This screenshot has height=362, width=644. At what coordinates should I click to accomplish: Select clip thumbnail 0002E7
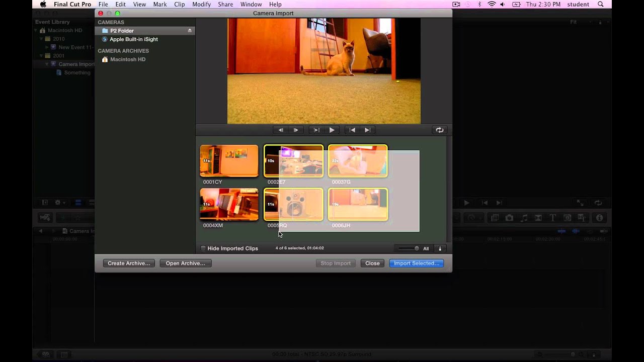click(x=293, y=161)
